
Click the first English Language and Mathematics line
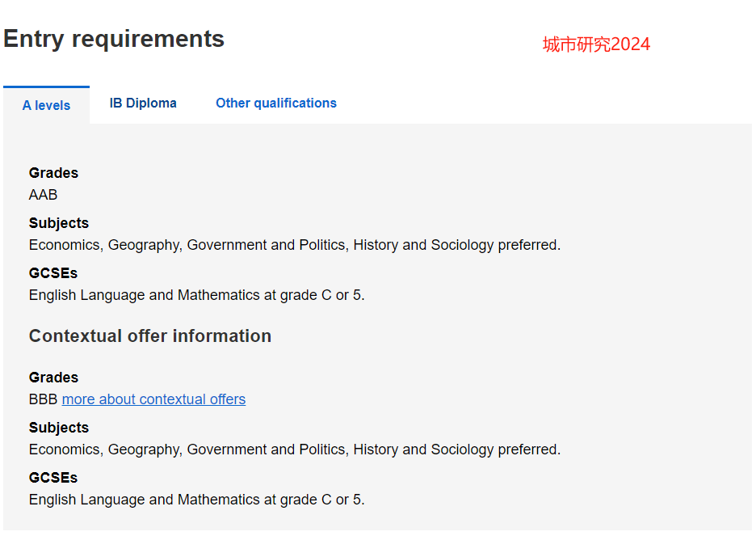point(197,295)
